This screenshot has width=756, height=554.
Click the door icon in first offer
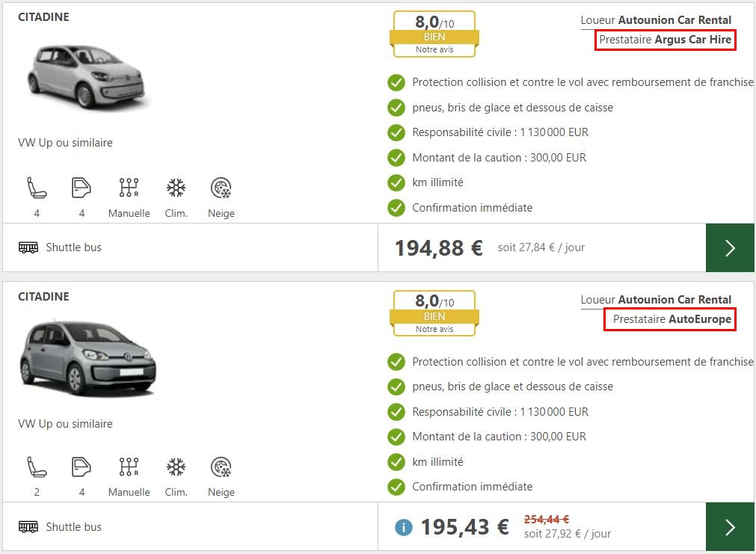(82, 188)
